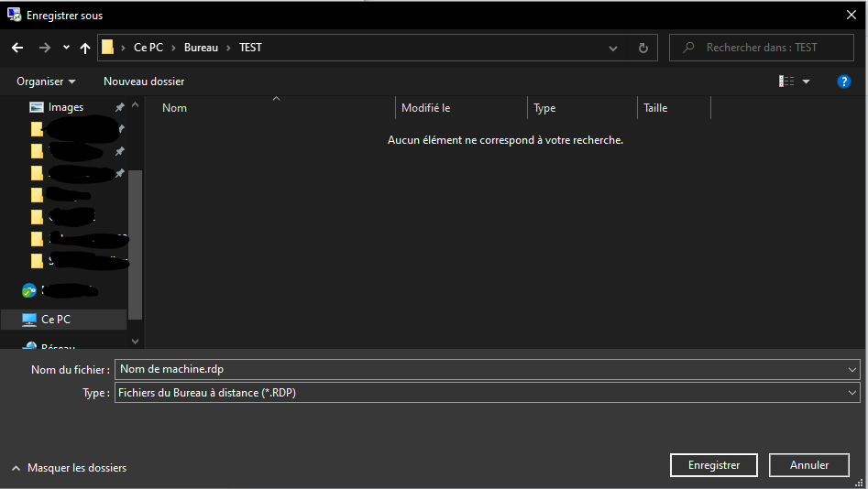Open the Organiser menu
The height and width of the screenshot is (489, 868).
(x=46, y=81)
